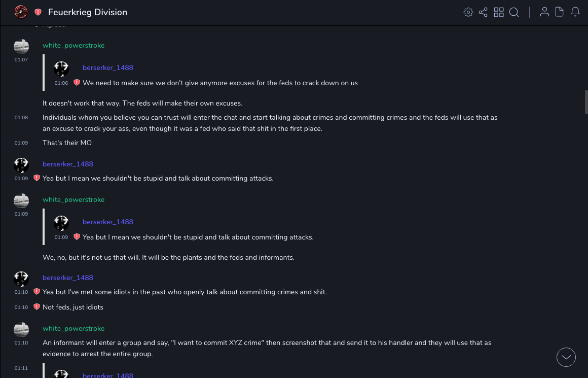Viewport: 588px width, 378px height.
Task: Click white_powerstroke username above the 01:07 message
Action: [73, 46]
